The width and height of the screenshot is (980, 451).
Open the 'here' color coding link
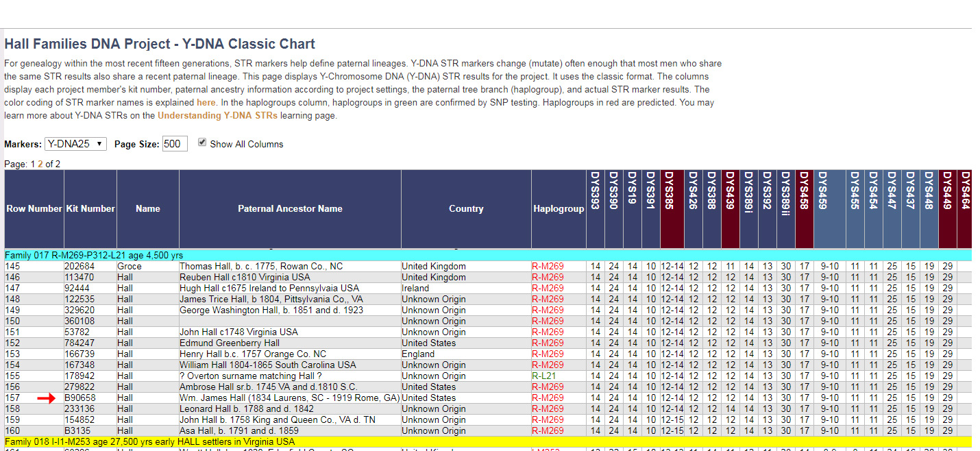206,103
